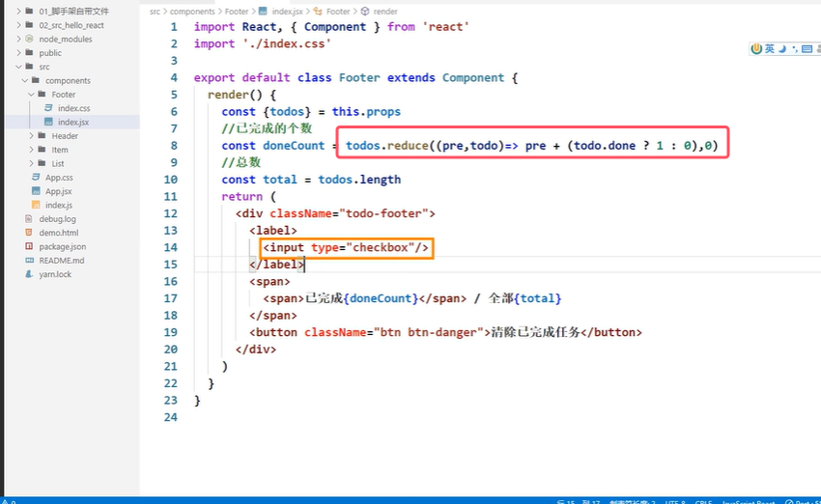Expand the 01_脚手架自带文件 folder
Screen dimensions: 821x504
coord(19,11)
